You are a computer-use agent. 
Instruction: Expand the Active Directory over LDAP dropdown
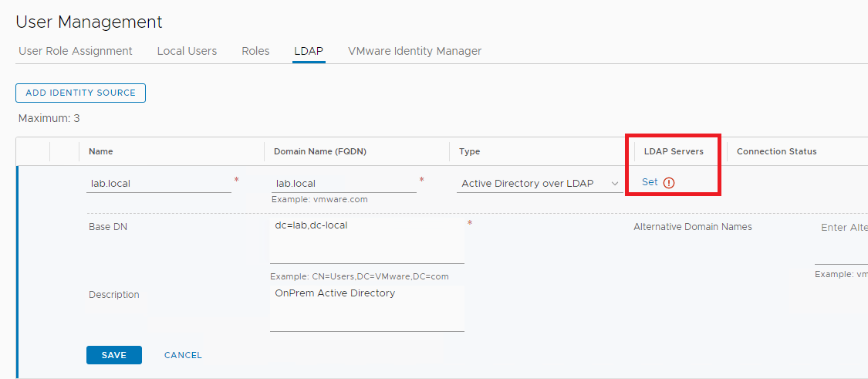(539, 184)
